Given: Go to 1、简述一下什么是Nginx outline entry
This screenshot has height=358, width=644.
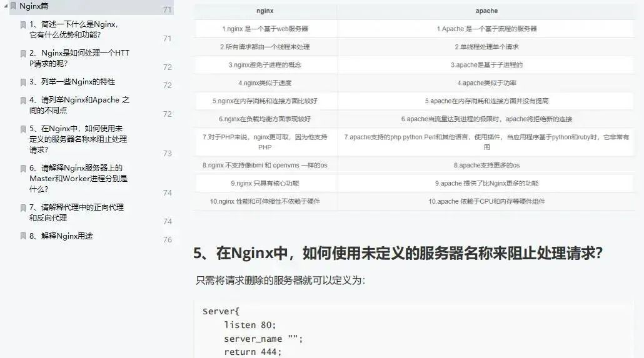Looking at the screenshot, I should click(74, 29).
